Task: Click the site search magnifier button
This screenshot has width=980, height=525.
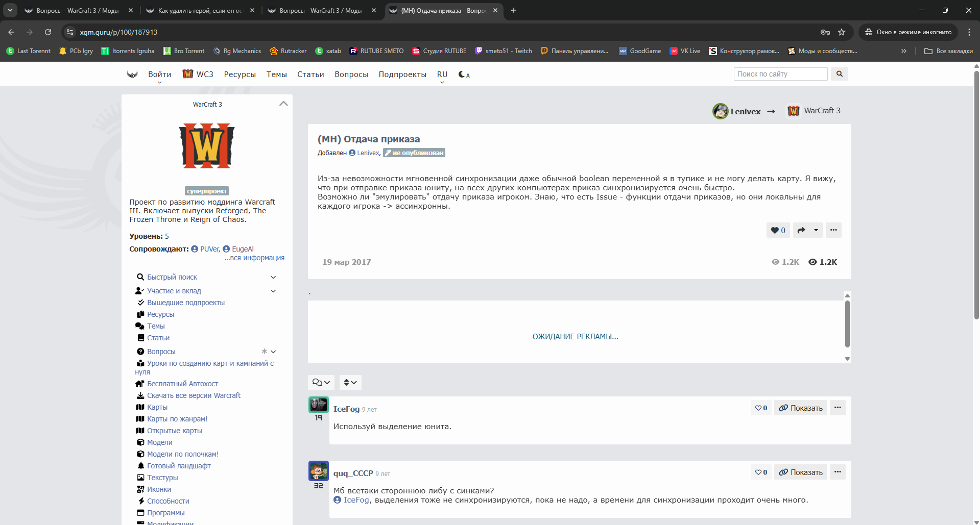Action: 839,74
